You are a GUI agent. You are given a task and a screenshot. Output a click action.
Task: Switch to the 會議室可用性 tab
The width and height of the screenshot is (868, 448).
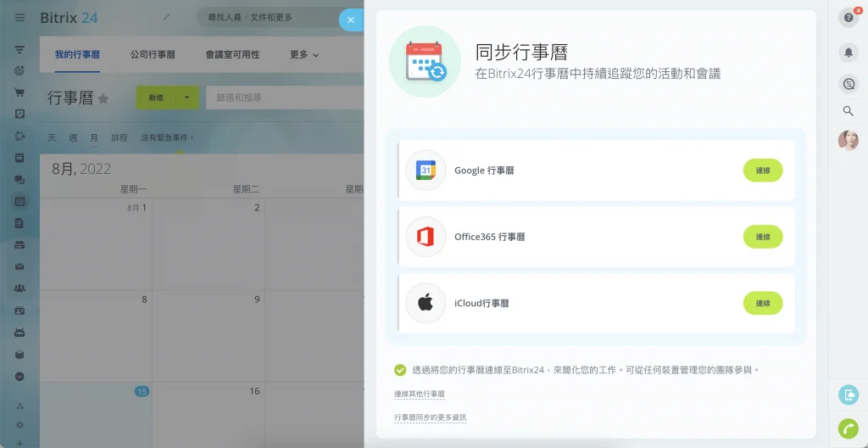point(232,55)
